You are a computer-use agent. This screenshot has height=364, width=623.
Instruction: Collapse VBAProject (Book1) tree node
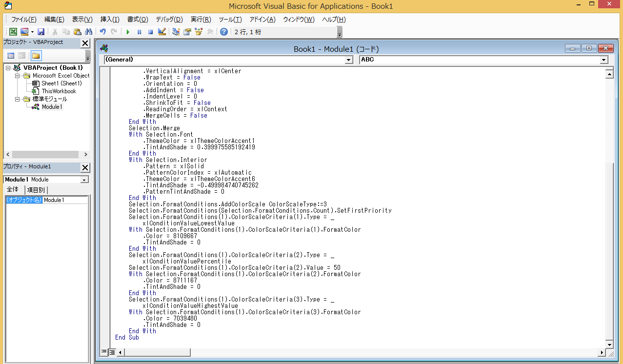pos(8,68)
